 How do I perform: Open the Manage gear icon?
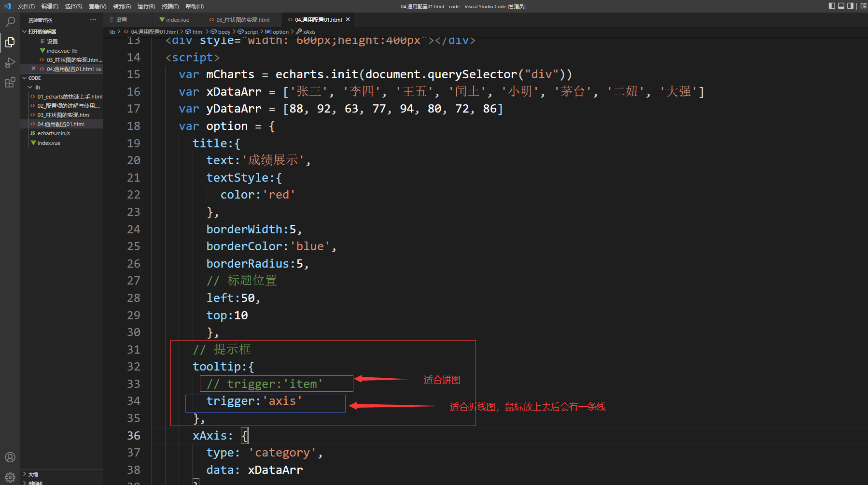[10, 477]
